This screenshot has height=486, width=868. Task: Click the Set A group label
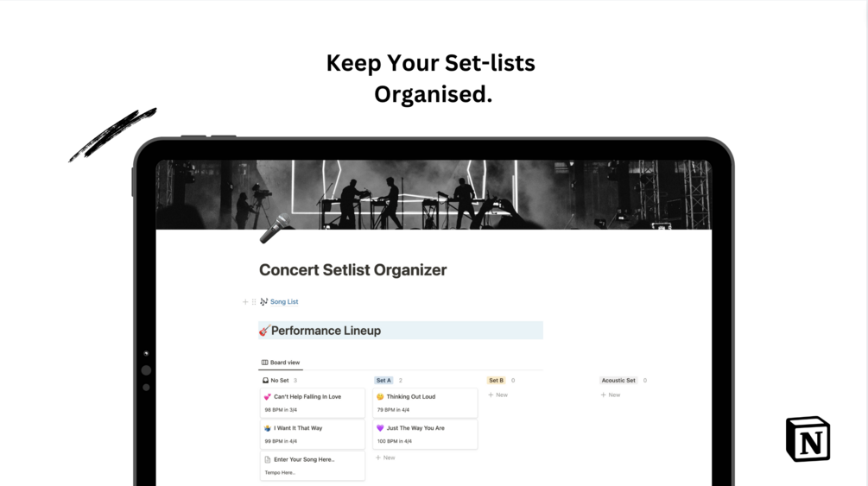[383, 381]
